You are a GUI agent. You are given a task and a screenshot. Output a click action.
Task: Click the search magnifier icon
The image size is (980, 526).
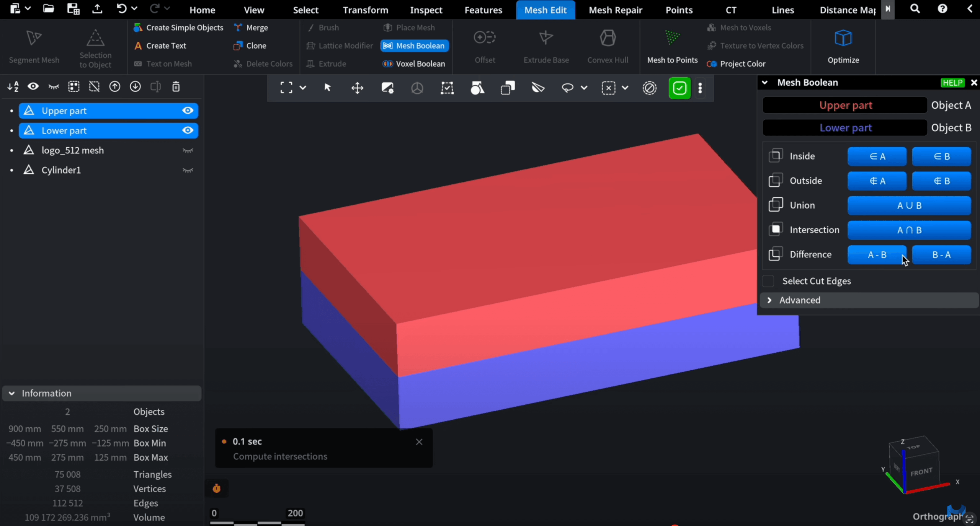pyautogui.click(x=915, y=9)
